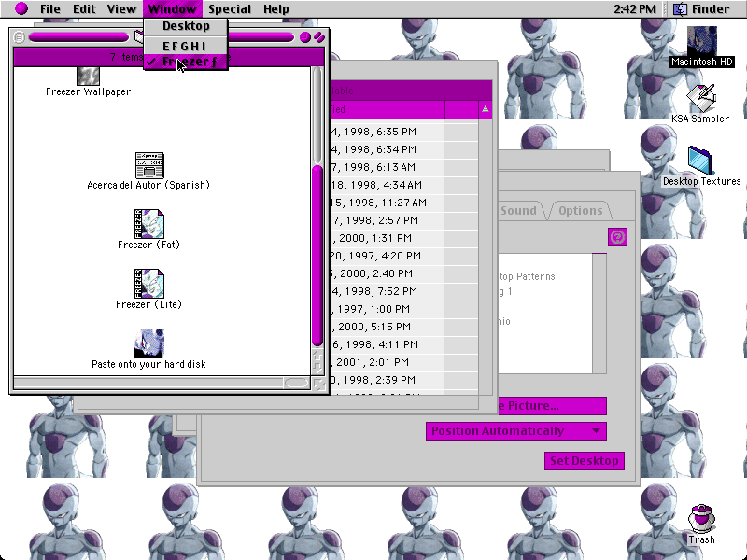Select the Patterns entry in the Appearance list
The width and height of the screenshot is (747, 560).
coord(527,276)
